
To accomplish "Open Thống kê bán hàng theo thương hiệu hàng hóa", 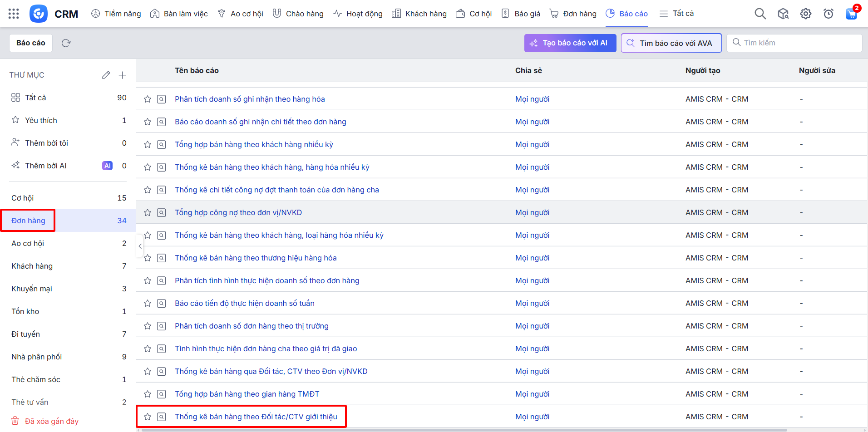I will point(256,258).
